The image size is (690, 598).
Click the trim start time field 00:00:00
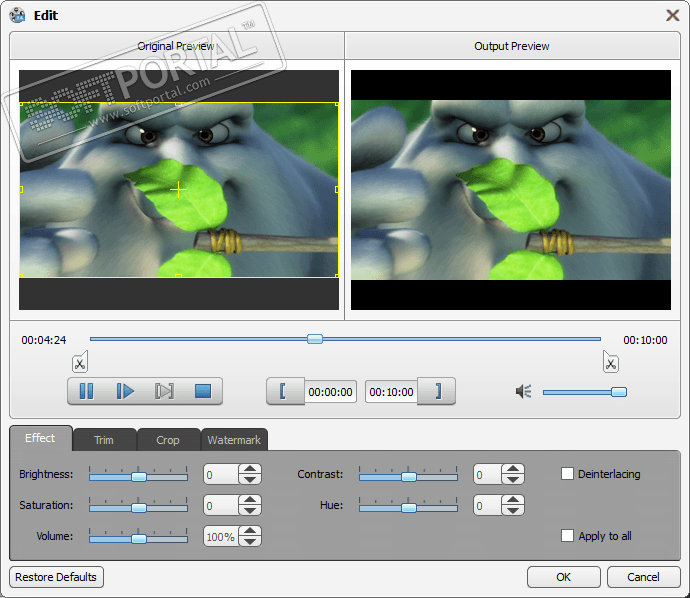point(330,392)
